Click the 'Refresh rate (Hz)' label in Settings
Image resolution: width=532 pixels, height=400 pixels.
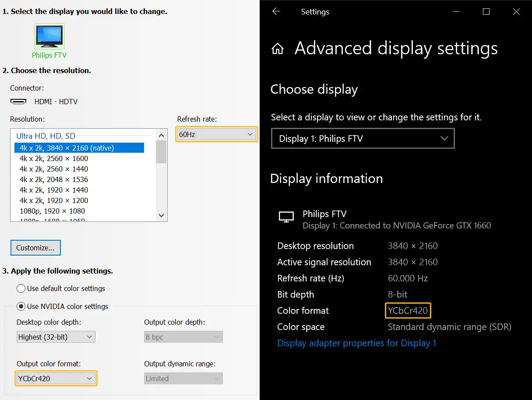pos(311,278)
